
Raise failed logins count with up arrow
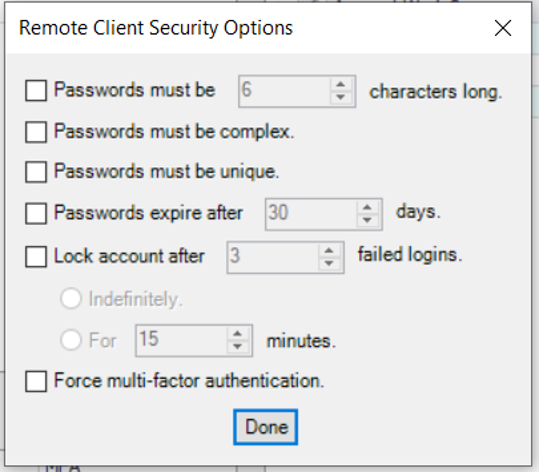click(x=329, y=251)
